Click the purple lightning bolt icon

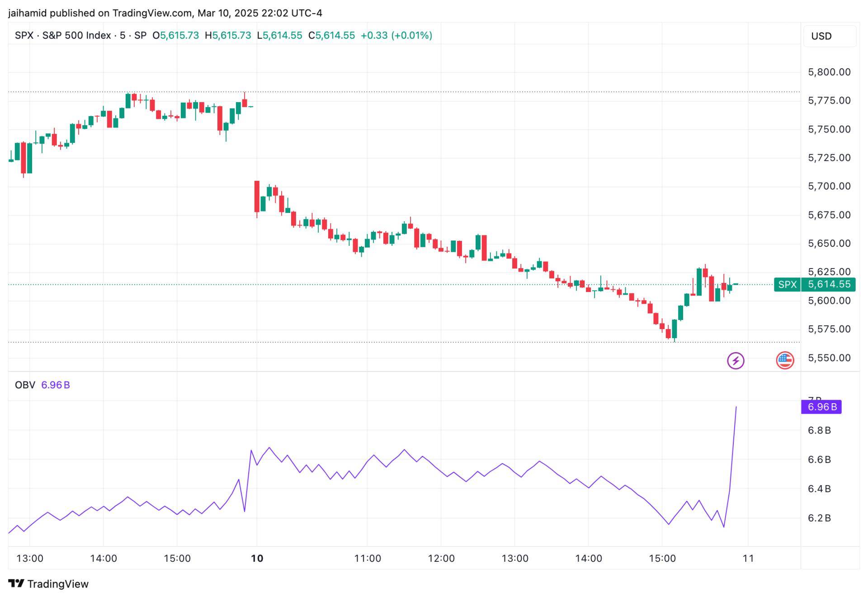pyautogui.click(x=736, y=361)
